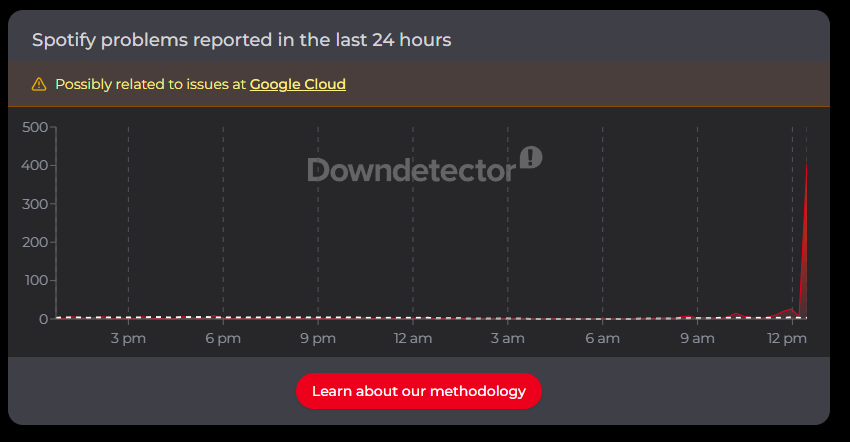This screenshot has width=850, height=442.
Task: Click Learn about our methodology button
Action: pyautogui.click(x=418, y=391)
